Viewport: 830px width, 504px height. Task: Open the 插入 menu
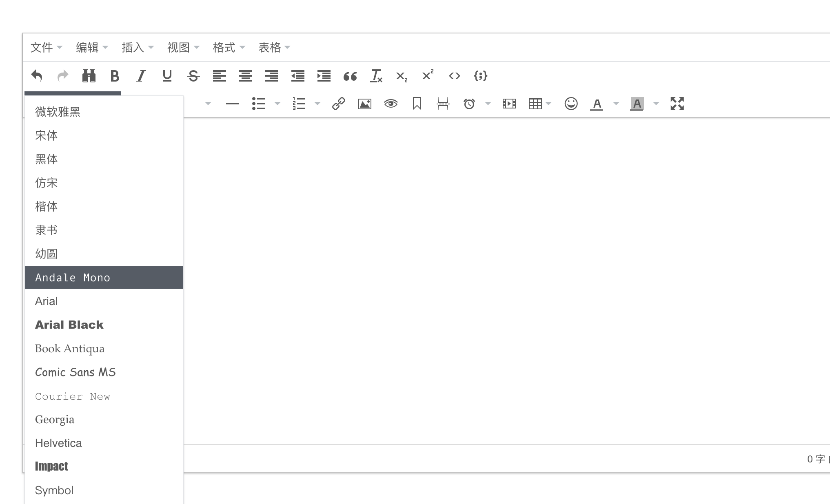point(137,47)
